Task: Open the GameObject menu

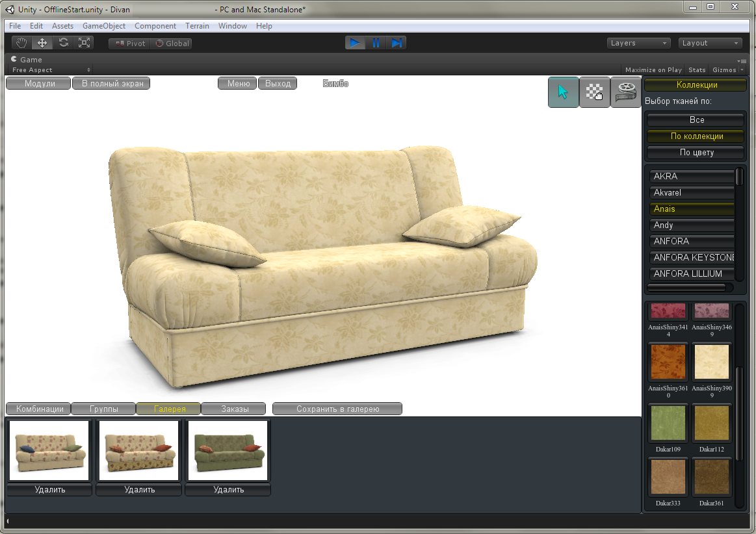Action: 103,26
